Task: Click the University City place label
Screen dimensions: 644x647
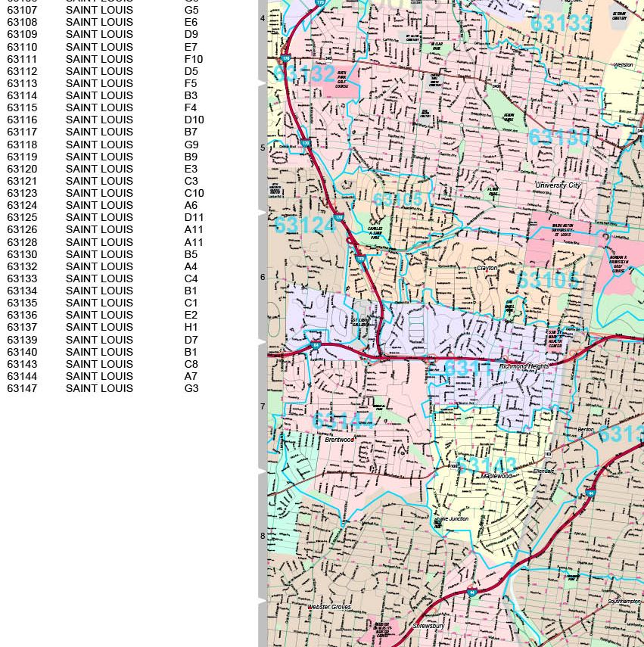Action: (558, 185)
